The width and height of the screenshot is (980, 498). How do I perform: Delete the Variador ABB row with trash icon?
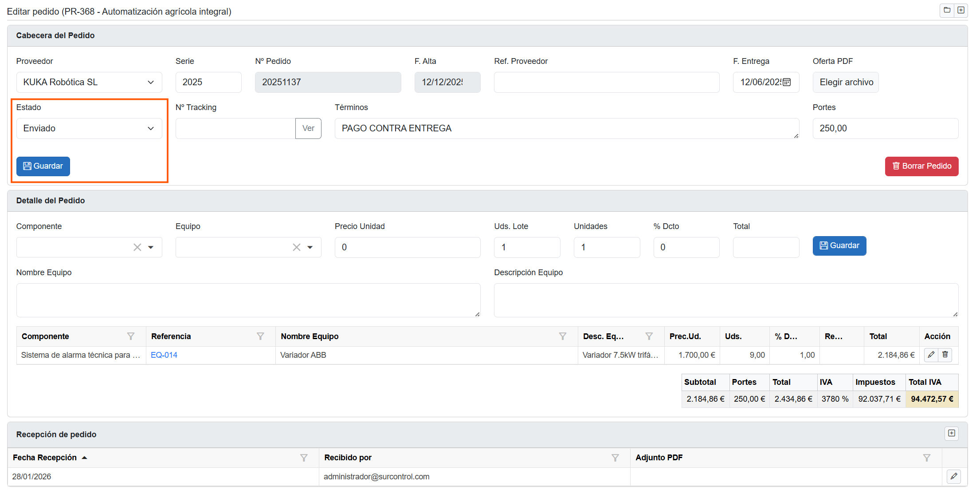click(945, 355)
